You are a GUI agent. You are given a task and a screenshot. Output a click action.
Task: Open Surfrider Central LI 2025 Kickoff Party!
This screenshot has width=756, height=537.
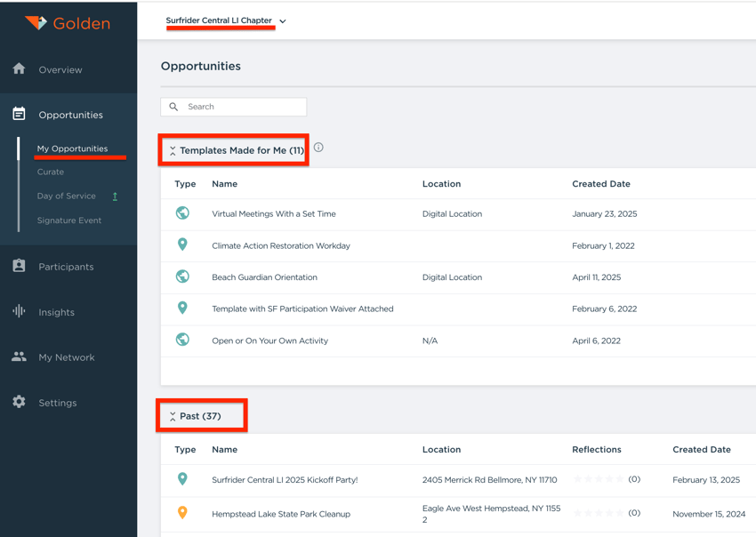point(285,479)
